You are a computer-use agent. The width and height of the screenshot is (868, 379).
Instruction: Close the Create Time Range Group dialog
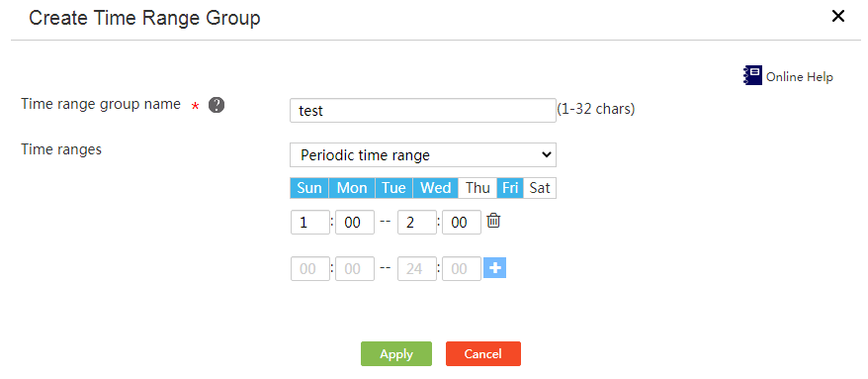[x=838, y=17]
